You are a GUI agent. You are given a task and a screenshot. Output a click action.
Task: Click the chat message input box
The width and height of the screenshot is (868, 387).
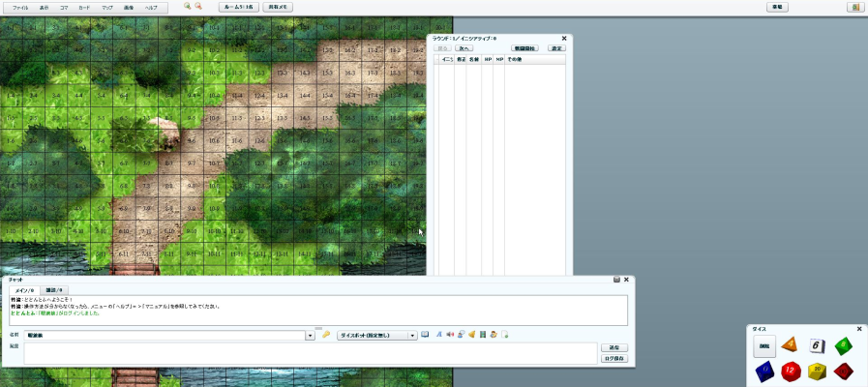pyautogui.click(x=311, y=353)
